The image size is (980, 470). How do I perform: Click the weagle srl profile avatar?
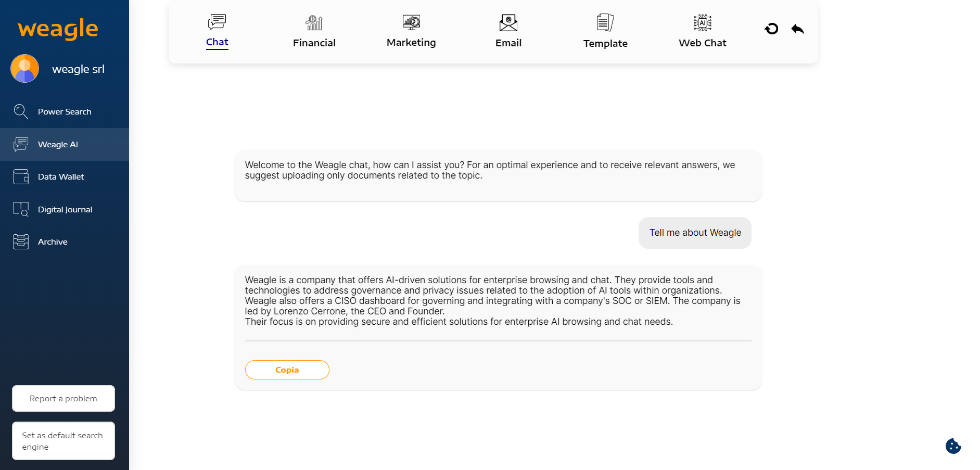coord(24,68)
